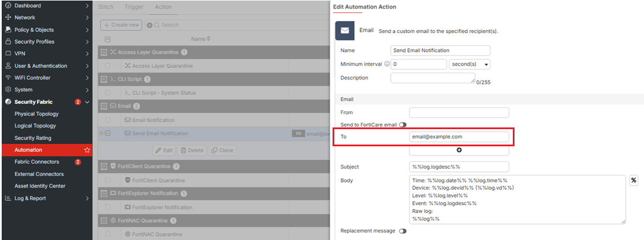Open Security Rating in sidebar

pyautogui.click(x=33, y=138)
